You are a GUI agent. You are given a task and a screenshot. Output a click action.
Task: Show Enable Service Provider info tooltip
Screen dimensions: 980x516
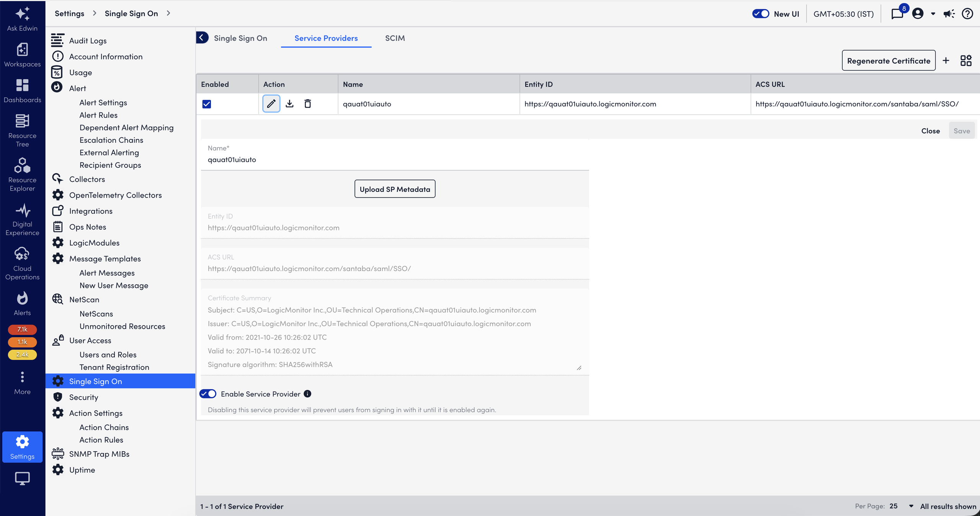(x=307, y=394)
